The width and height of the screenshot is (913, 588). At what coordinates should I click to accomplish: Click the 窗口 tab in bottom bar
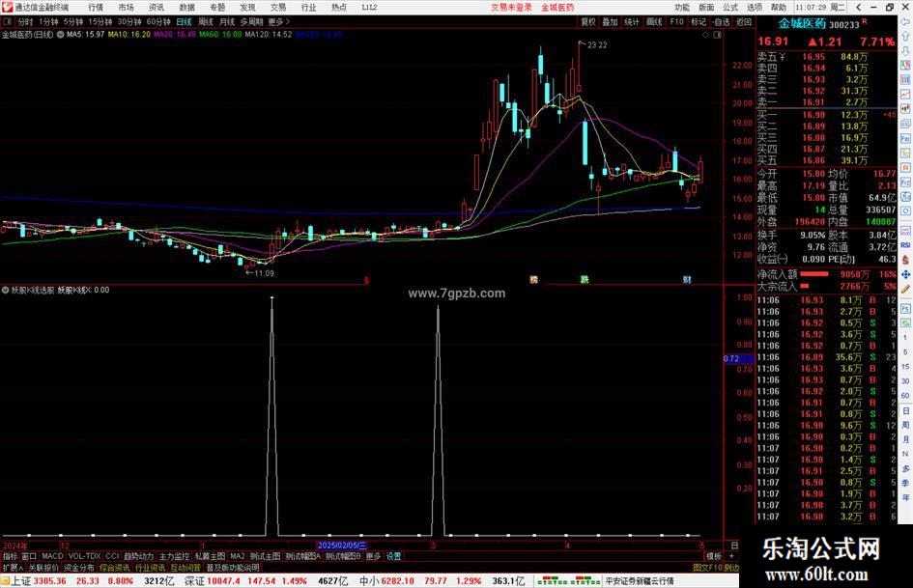tap(29, 556)
